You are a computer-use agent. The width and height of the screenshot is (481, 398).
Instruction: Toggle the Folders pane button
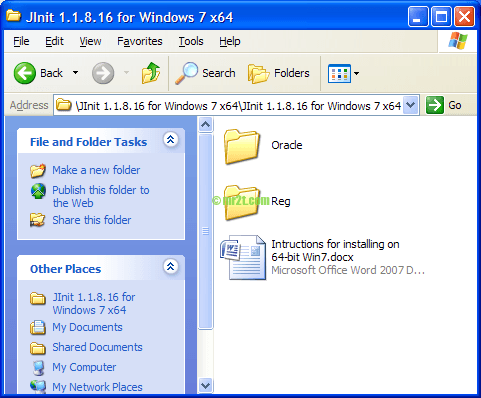(x=279, y=73)
